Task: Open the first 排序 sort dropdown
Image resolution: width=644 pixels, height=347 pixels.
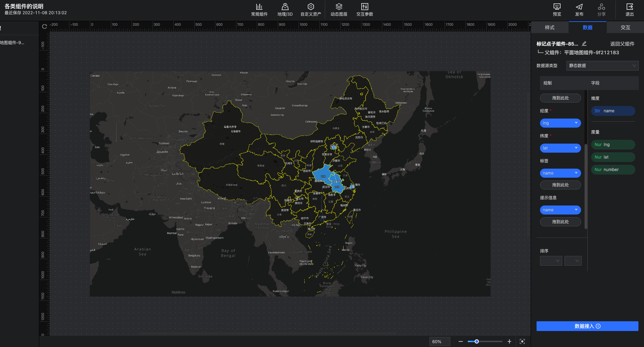Action: point(551,261)
